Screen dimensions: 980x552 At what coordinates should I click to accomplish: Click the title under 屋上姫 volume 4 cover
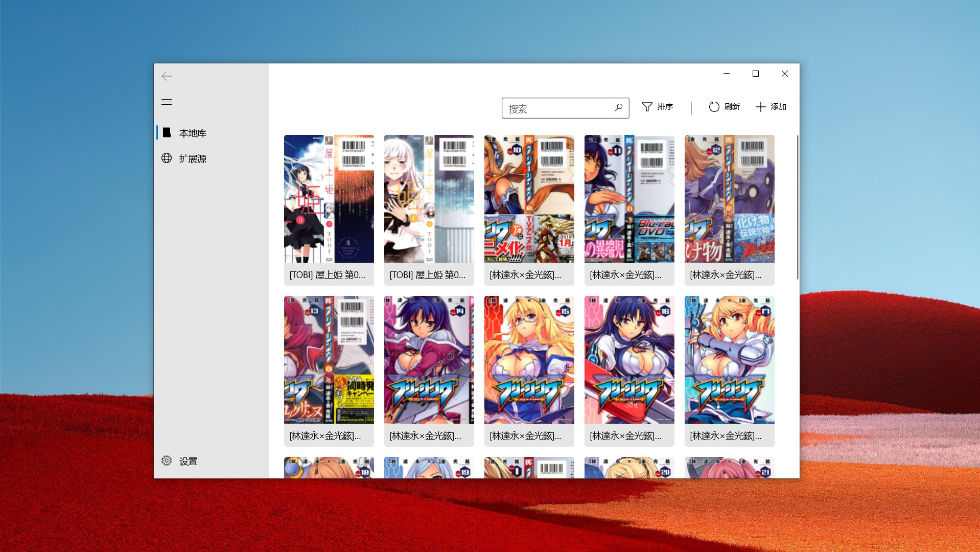428,275
